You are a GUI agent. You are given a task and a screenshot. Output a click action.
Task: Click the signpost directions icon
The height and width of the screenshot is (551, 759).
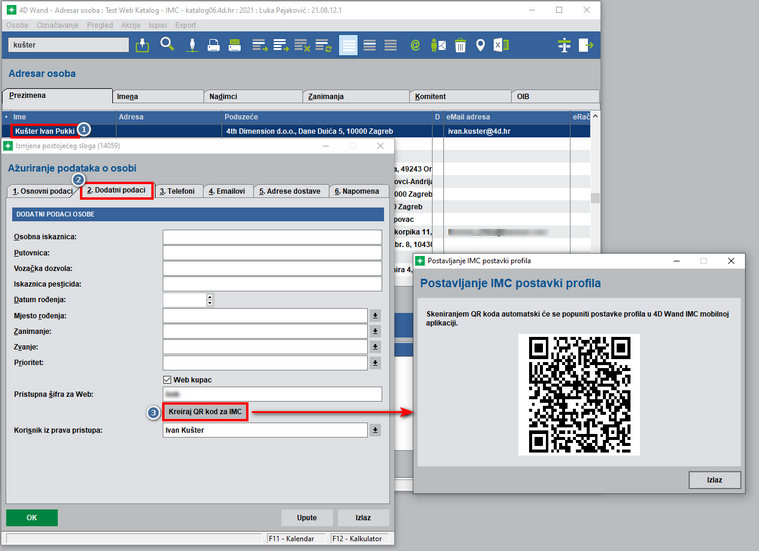click(564, 46)
